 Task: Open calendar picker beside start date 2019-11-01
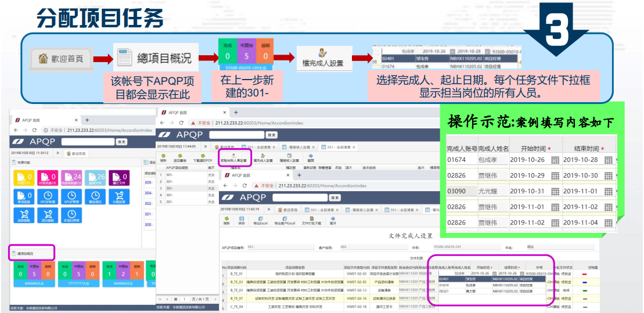click(x=555, y=207)
